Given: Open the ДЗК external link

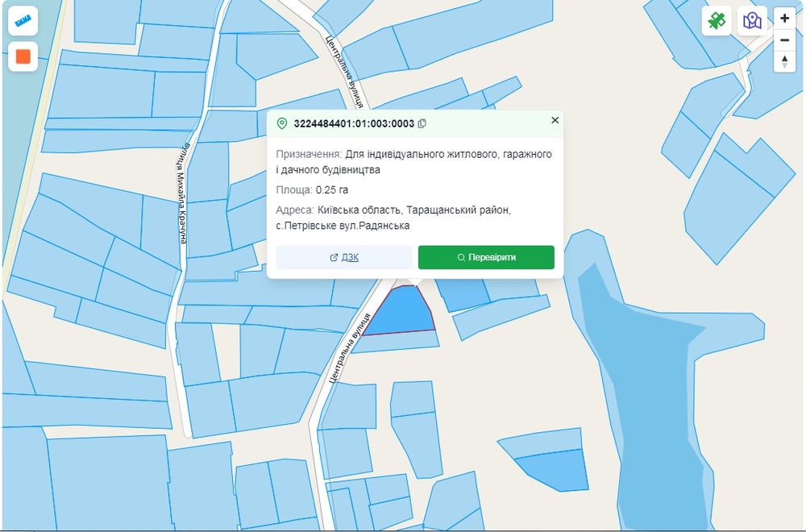Looking at the screenshot, I should (x=344, y=257).
